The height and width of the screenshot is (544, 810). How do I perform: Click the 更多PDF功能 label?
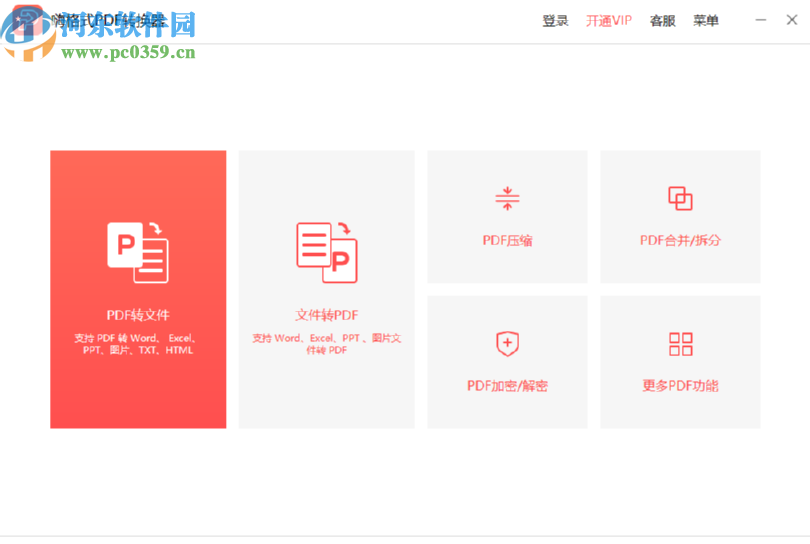(680, 386)
